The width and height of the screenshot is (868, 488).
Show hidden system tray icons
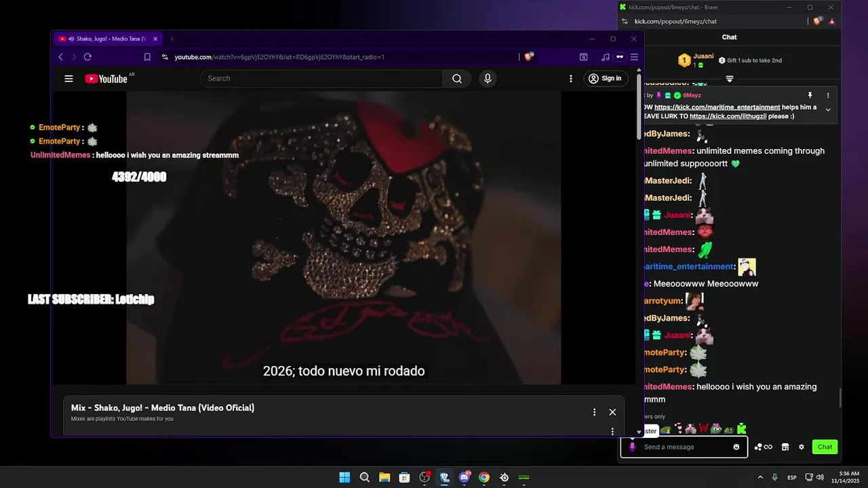(760, 477)
